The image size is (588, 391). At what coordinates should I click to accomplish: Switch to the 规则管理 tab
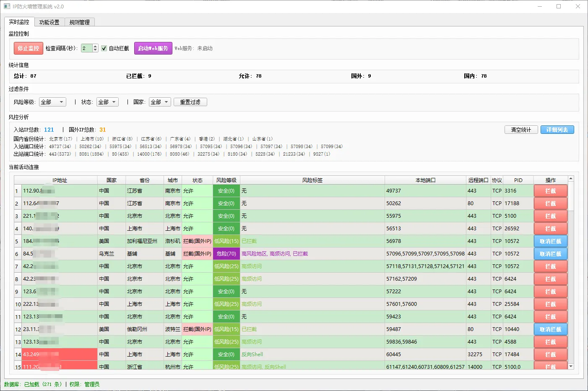[x=79, y=22]
